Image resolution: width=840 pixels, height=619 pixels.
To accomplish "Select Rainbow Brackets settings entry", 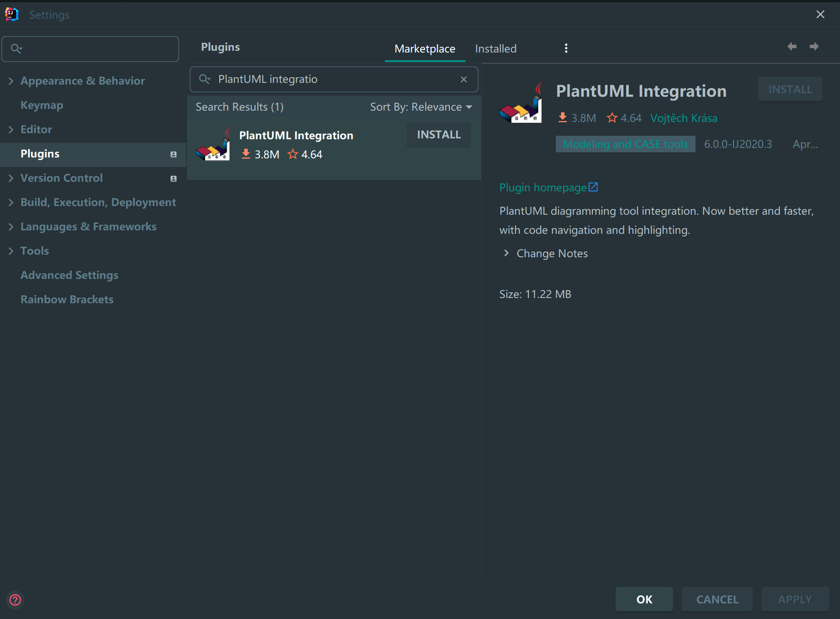I will point(67,299).
